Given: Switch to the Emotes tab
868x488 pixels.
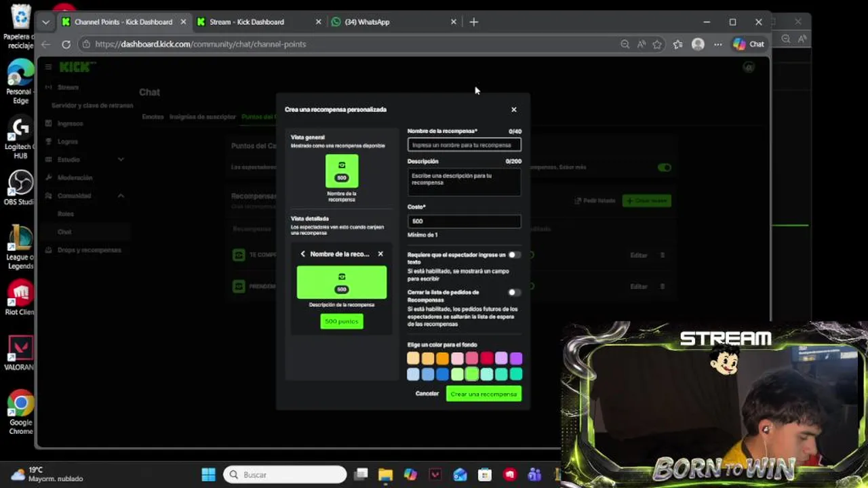Looking at the screenshot, I should pyautogui.click(x=153, y=117).
